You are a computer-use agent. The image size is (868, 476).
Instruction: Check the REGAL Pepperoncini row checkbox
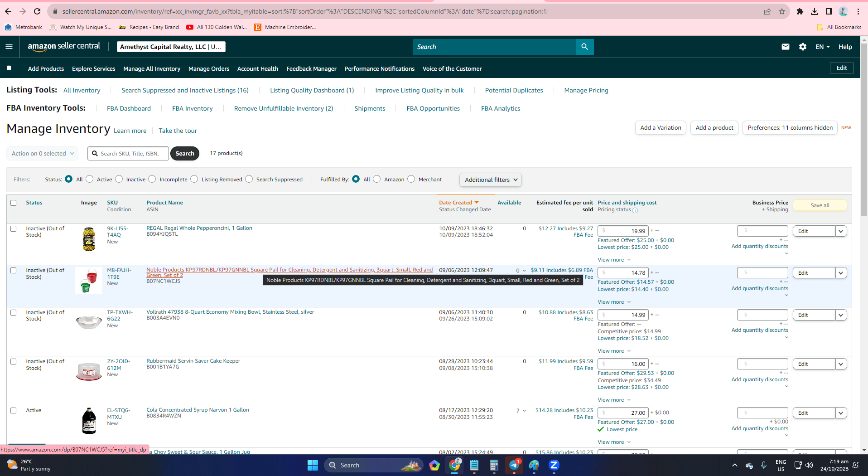14,228
